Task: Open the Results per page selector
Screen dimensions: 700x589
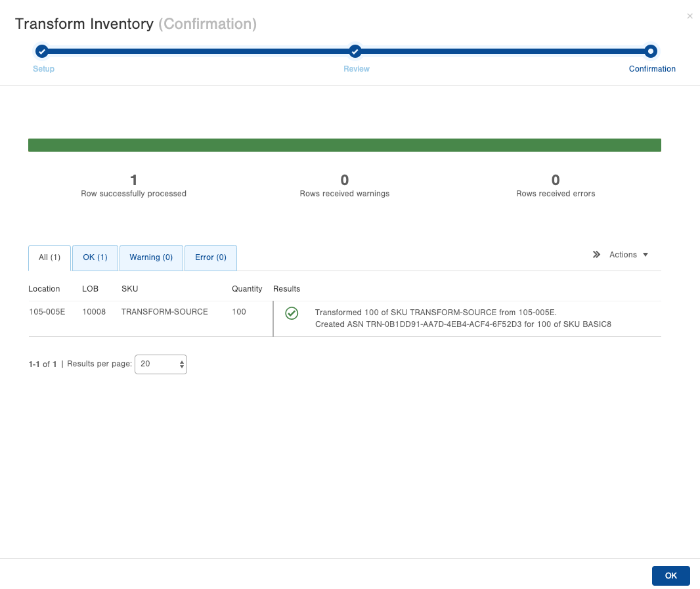Action: coord(161,364)
